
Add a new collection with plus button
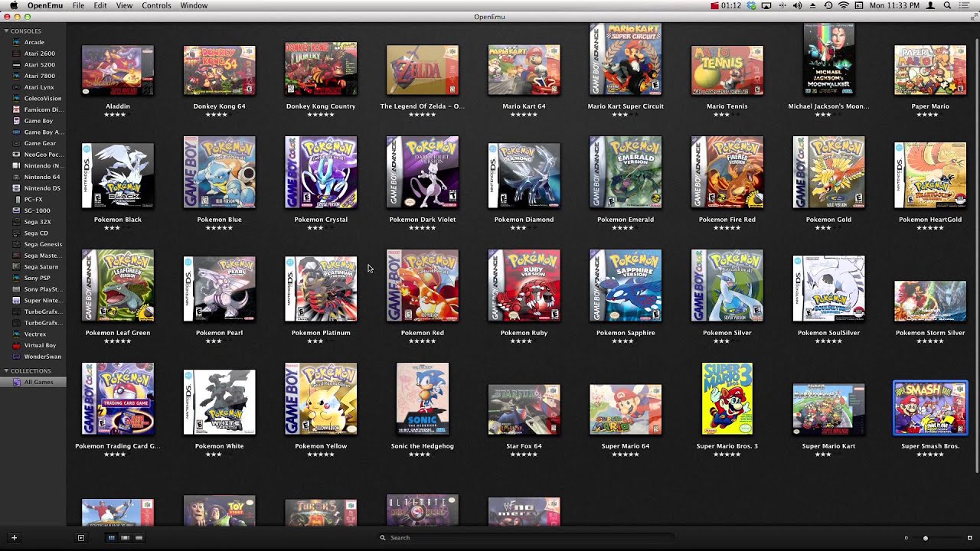click(x=14, y=538)
